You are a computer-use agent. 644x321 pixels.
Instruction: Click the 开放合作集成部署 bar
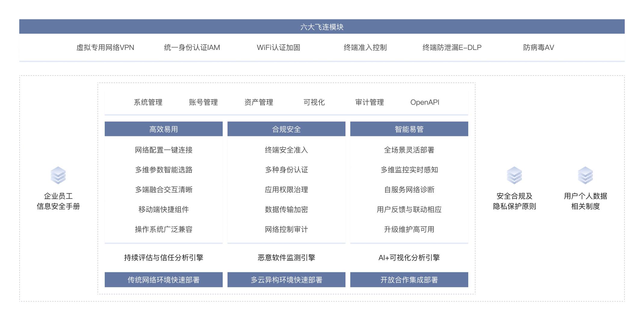[x=409, y=280]
